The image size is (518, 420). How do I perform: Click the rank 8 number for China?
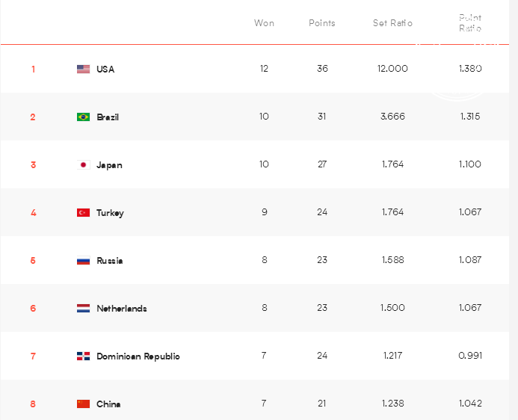click(x=33, y=404)
